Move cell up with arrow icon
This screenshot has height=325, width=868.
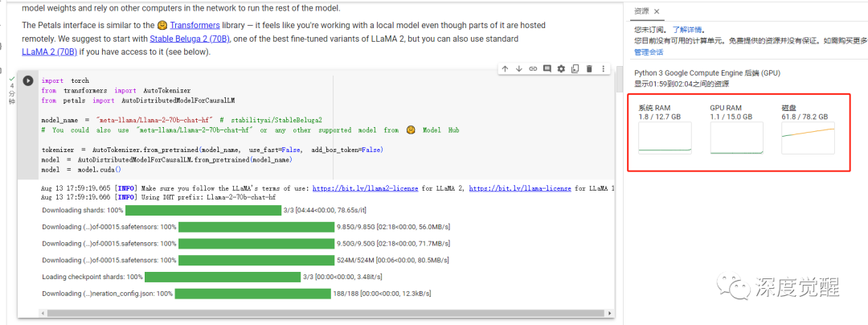click(x=505, y=68)
